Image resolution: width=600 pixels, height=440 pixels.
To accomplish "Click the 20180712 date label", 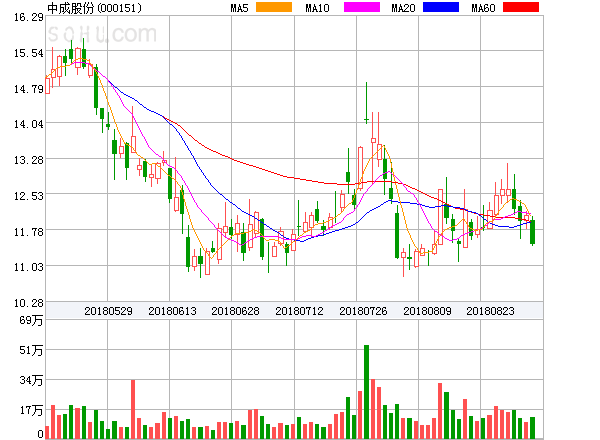I will pyautogui.click(x=299, y=311).
